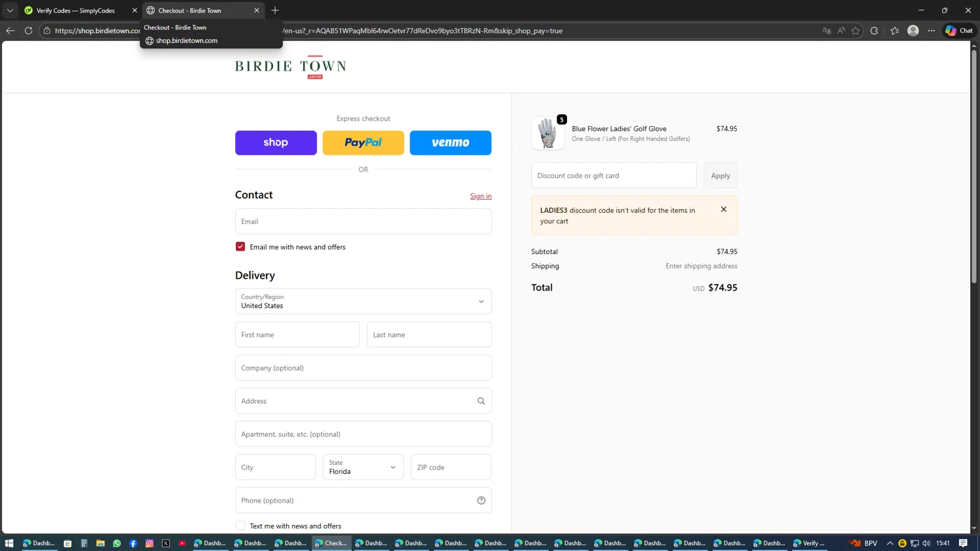Open the browser profile avatar

click(x=913, y=31)
